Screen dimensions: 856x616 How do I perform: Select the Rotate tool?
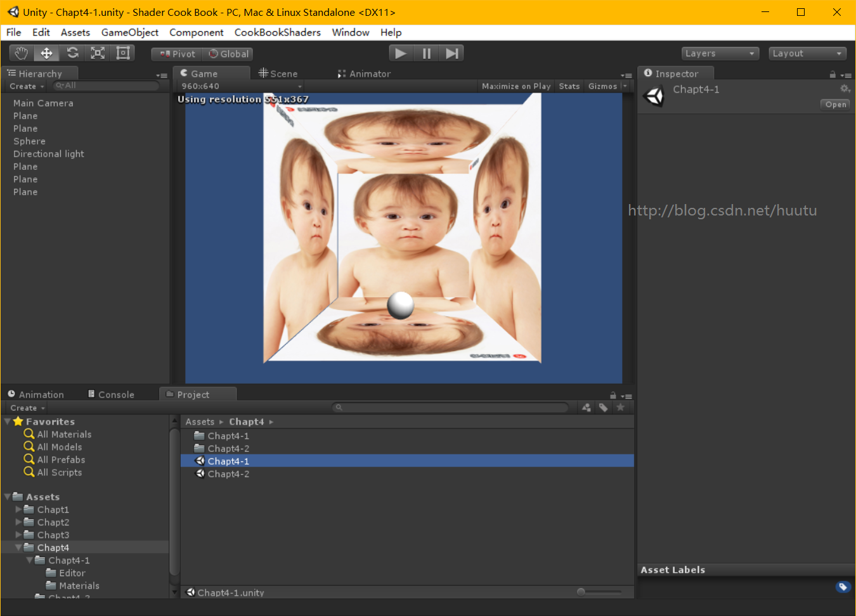pyautogui.click(x=72, y=53)
